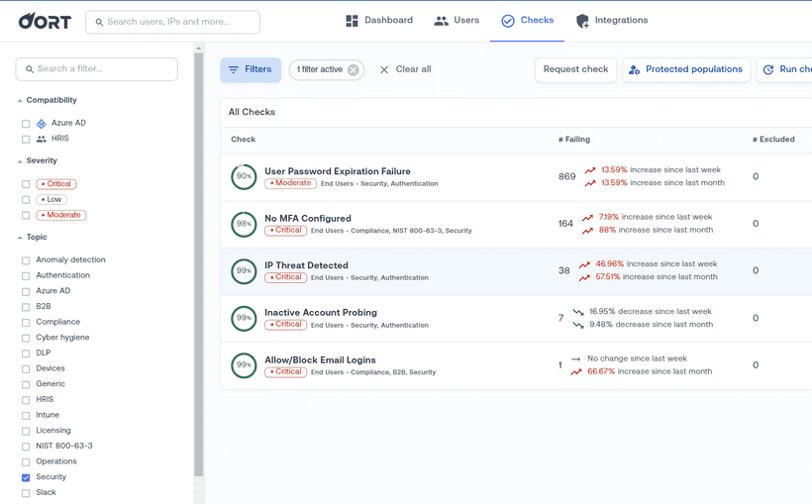This screenshot has width=812, height=504.
Task: Open the Checks tab
Action: (x=527, y=21)
